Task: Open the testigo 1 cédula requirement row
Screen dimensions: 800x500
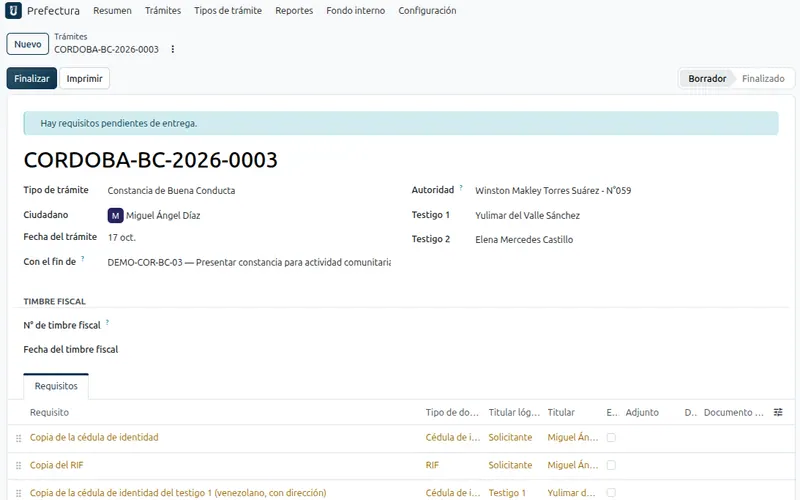Action: pos(178,493)
